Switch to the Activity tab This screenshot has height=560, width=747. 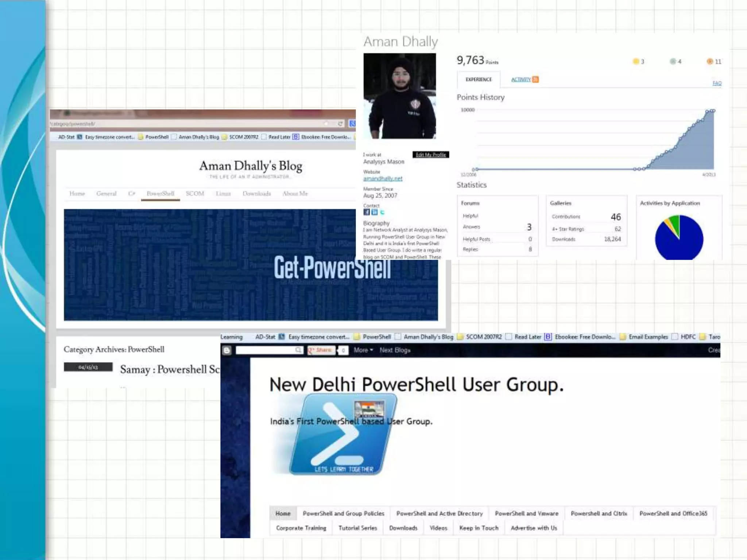click(520, 79)
